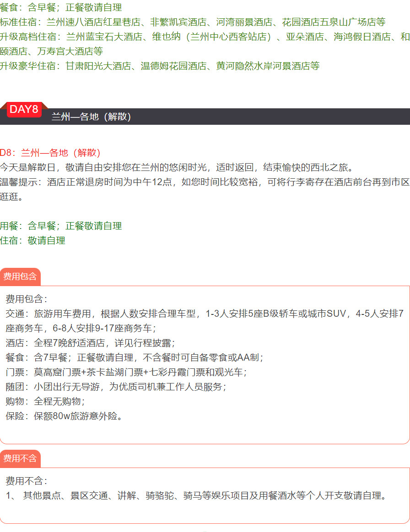Viewport: 410px width, 532px height.
Task: Click the line 随团：小团出行无导游
Action: [116, 387]
